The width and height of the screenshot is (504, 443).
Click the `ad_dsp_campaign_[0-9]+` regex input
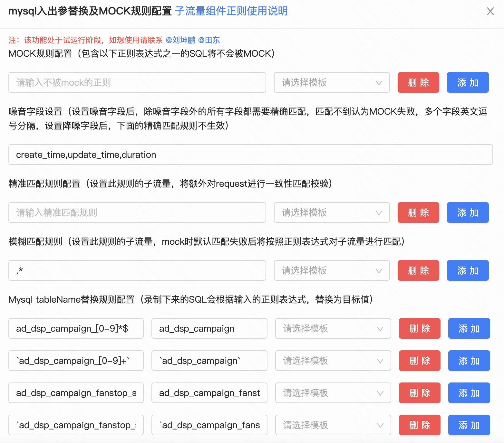click(76, 361)
